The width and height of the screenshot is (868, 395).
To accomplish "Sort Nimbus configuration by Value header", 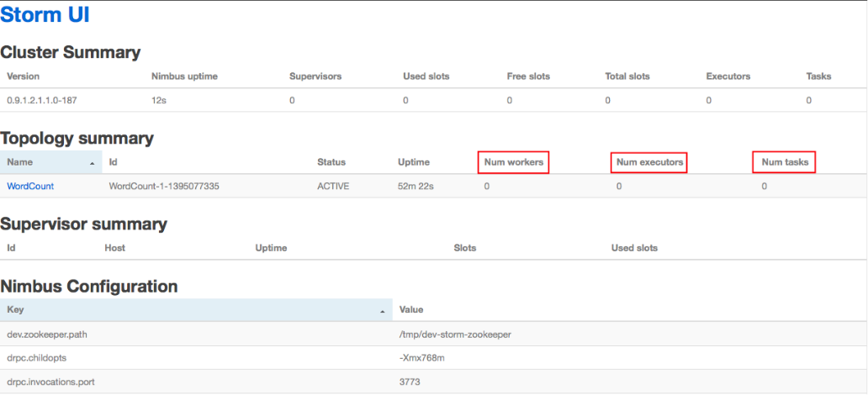I will pos(412,310).
